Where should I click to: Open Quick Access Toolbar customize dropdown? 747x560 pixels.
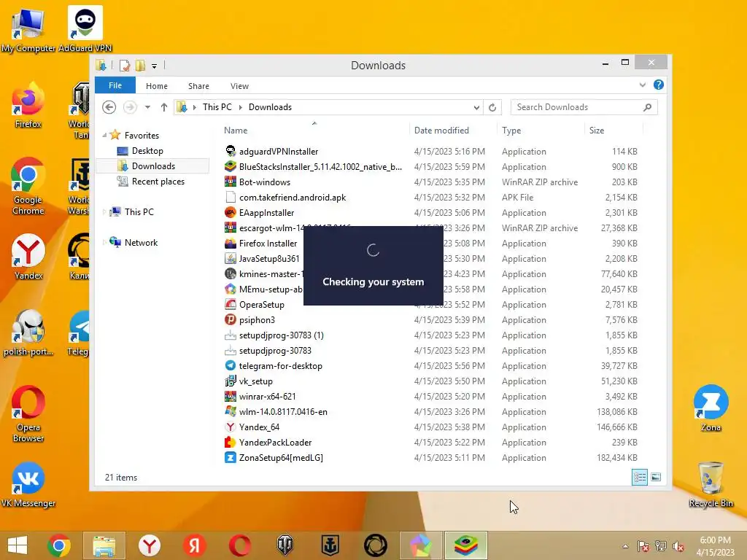coord(155,66)
